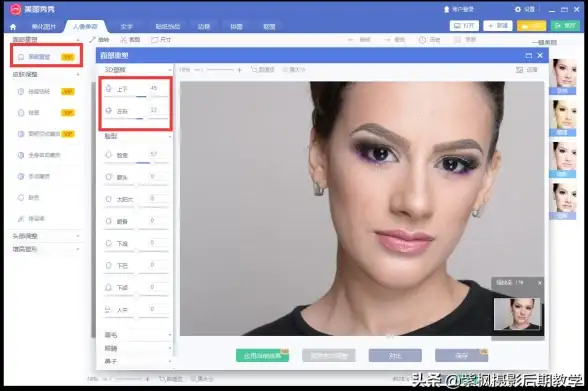
Task: Close the 面部重塑 dialog
Action: [x=540, y=55]
